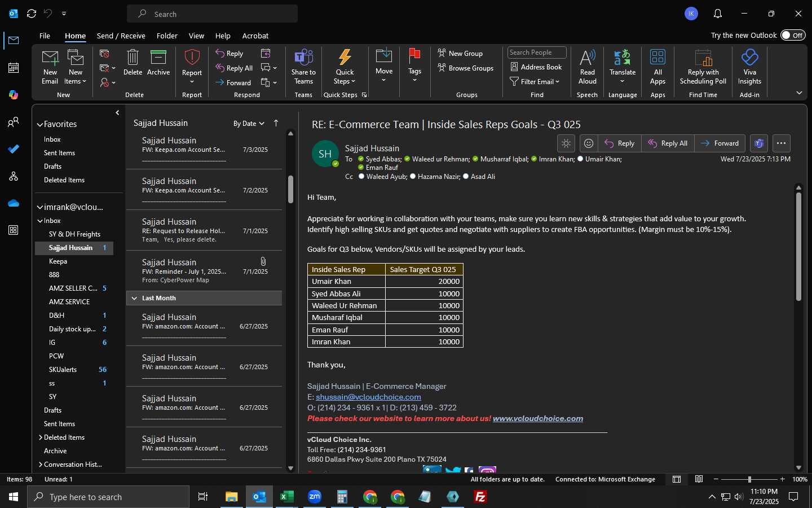This screenshot has width=812, height=508.
Task: Click Forward in the message header
Action: click(x=720, y=143)
